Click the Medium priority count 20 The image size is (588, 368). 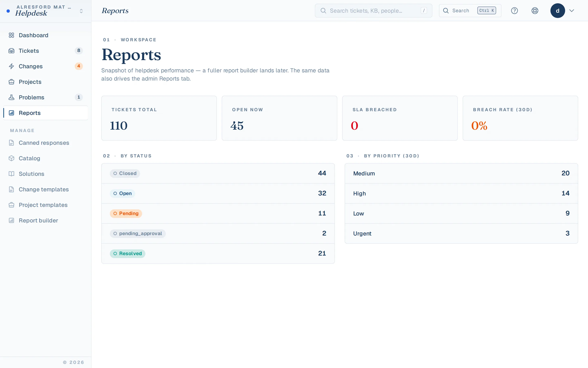[x=565, y=173]
